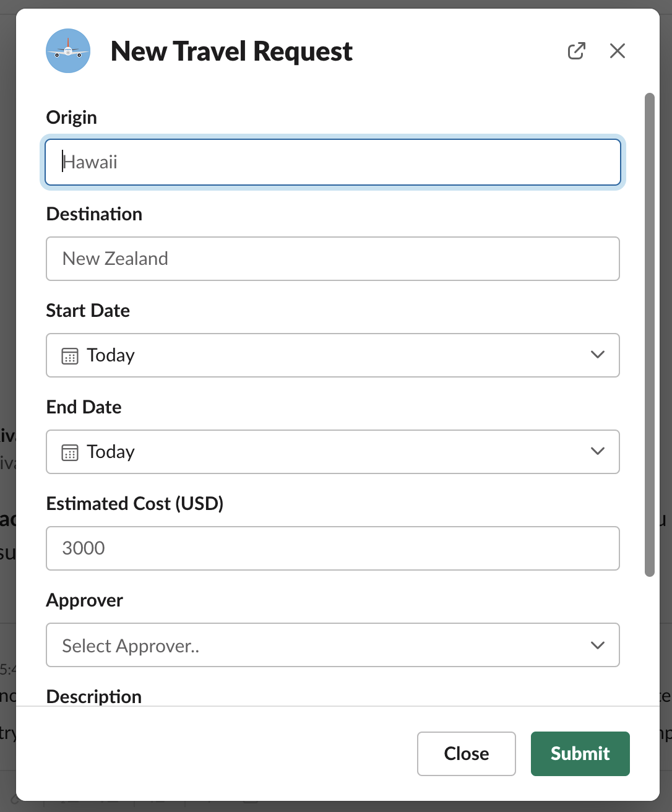Viewport: 672px width, 812px height.
Task: Open the travel request in a new window
Action: 576,51
